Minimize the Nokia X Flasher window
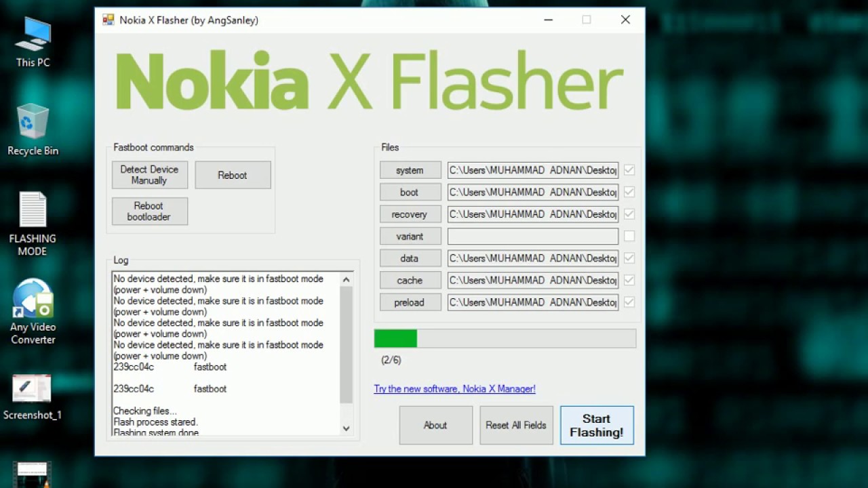868x488 pixels. [548, 20]
